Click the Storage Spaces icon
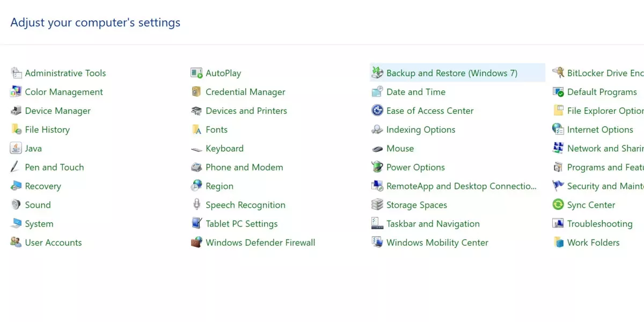 tap(377, 205)
